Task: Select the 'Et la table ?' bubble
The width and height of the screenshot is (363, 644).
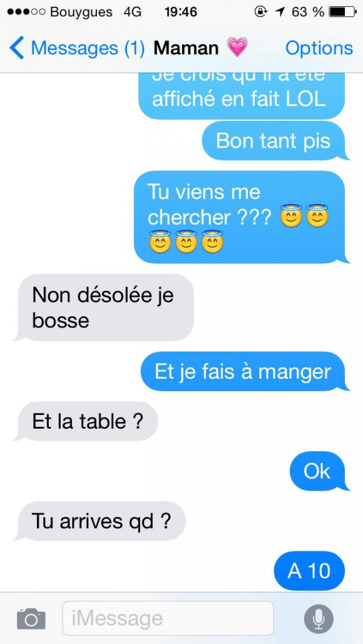Action: pyautogui.click(x=86, y=421)
